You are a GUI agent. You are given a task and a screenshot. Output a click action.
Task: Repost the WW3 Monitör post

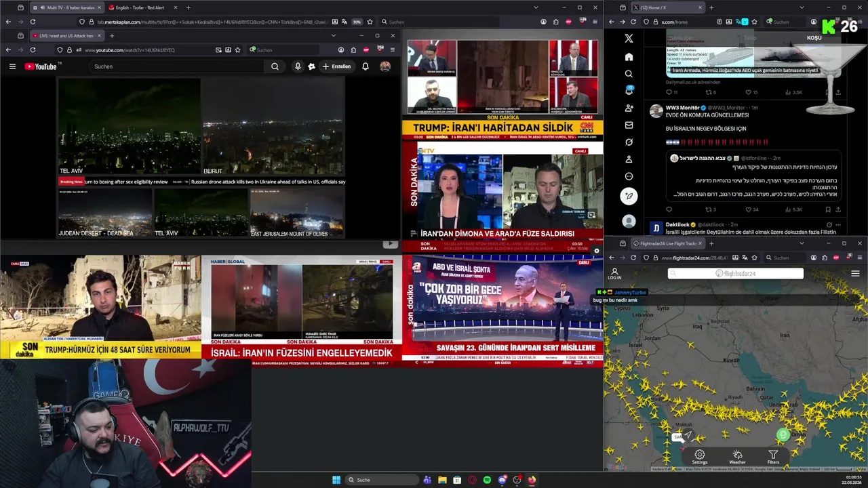[709, 209]
